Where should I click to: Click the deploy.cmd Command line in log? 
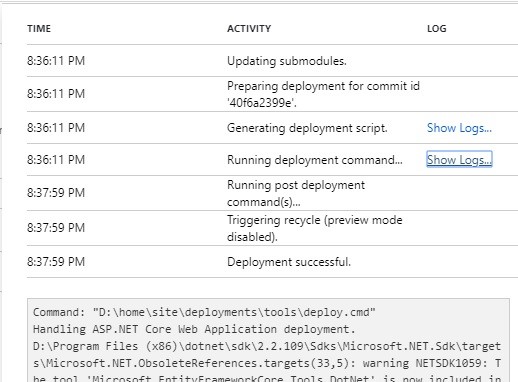(204, 312)
